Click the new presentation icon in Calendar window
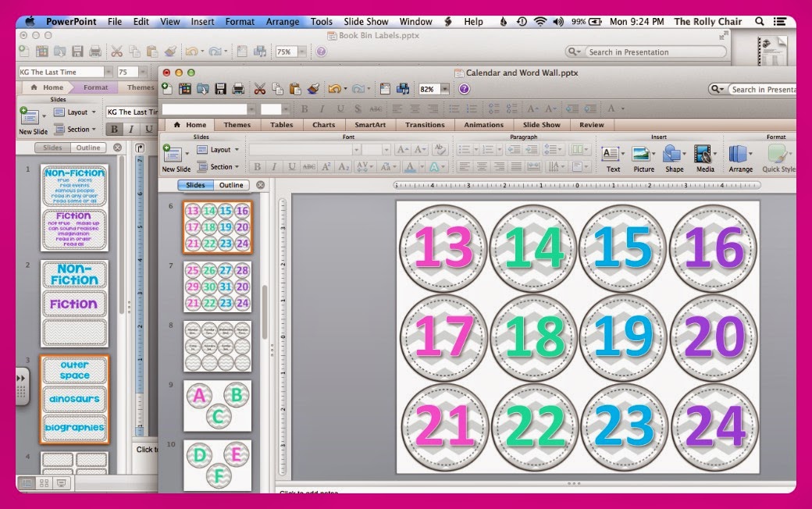Image resolution: width=812 pixels, height=509 pixels. tap(167, 88)
